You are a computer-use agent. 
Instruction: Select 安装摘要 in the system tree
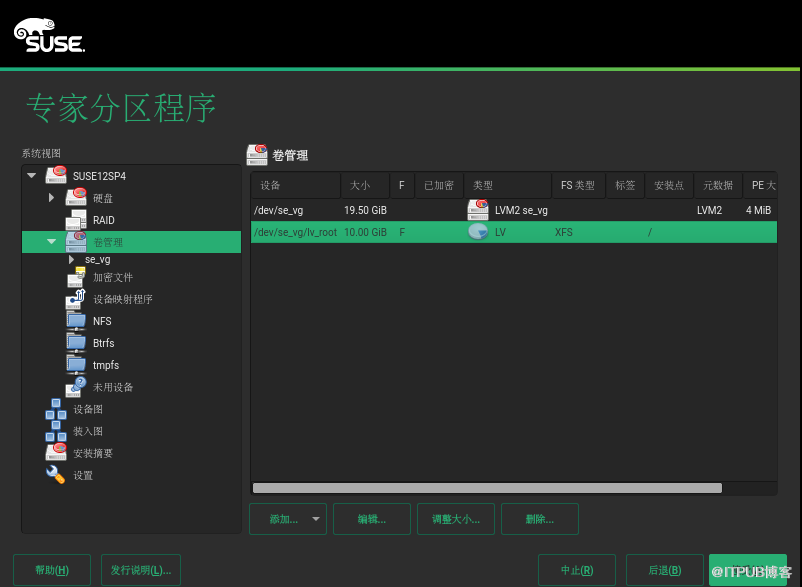93,453
